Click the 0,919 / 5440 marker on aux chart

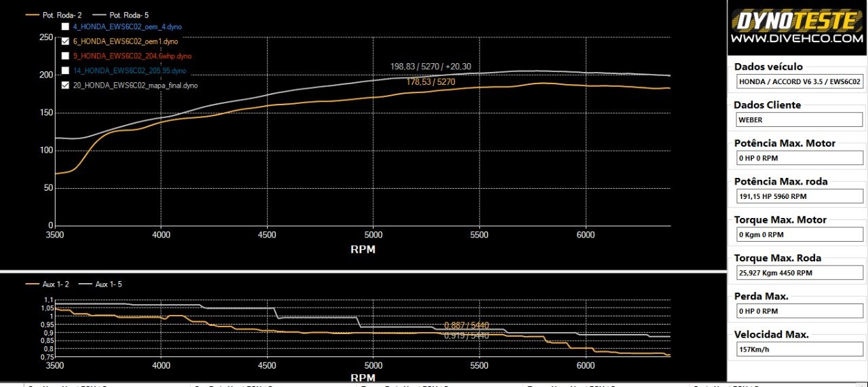467,336
